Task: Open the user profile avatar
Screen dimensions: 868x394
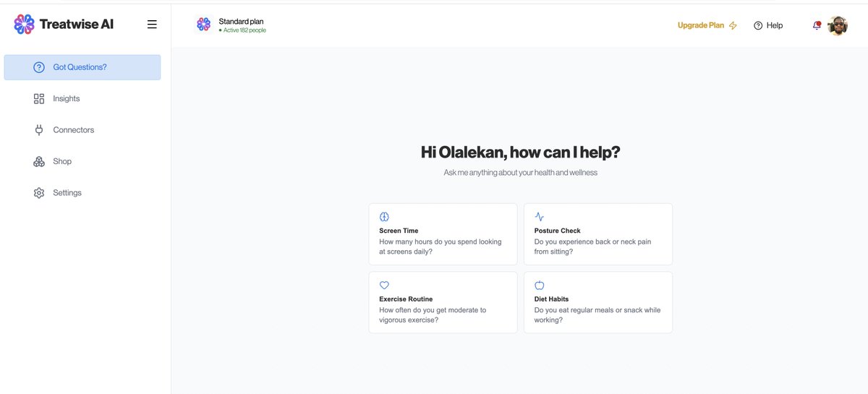Action: (x=838, y=25)
